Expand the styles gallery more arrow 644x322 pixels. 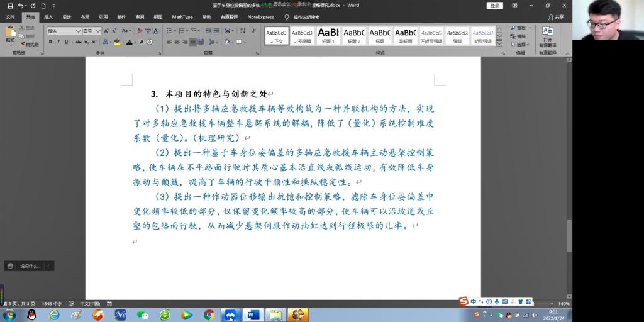(x=501, y=42)
